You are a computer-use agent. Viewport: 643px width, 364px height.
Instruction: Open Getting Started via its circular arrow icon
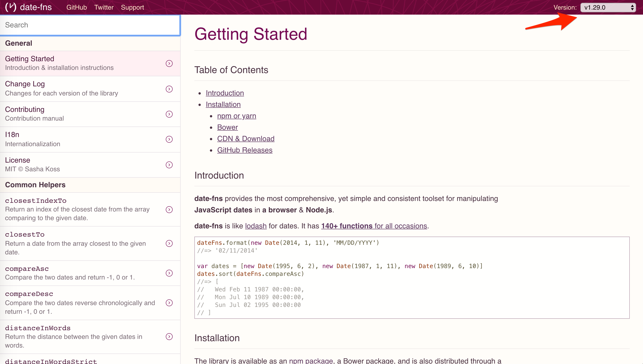point(169,63)
